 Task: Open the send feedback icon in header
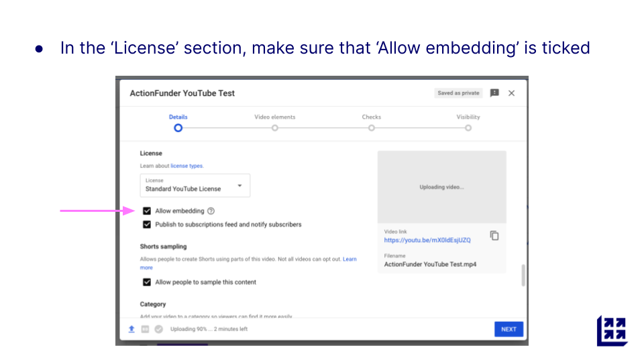[x=494, y=93]
